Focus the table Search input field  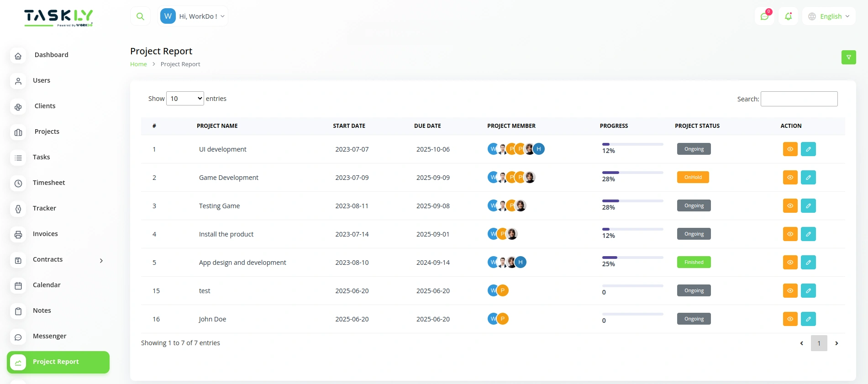click(x=799, y=99)
